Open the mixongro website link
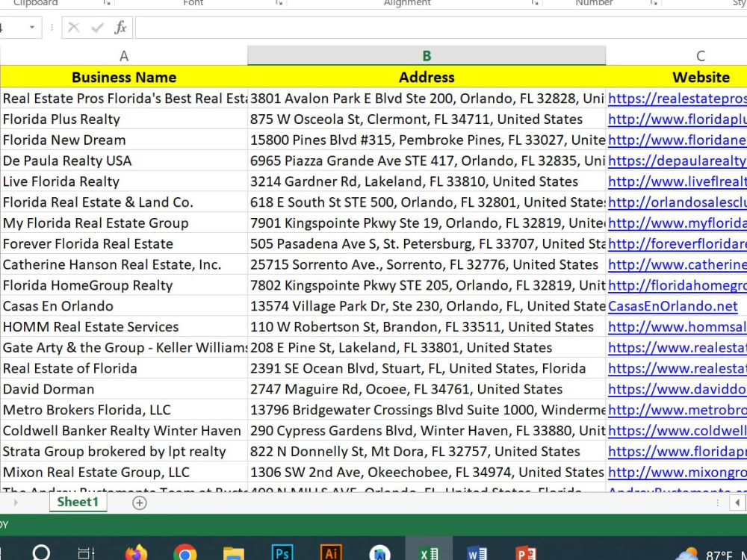 coord(677,472)
